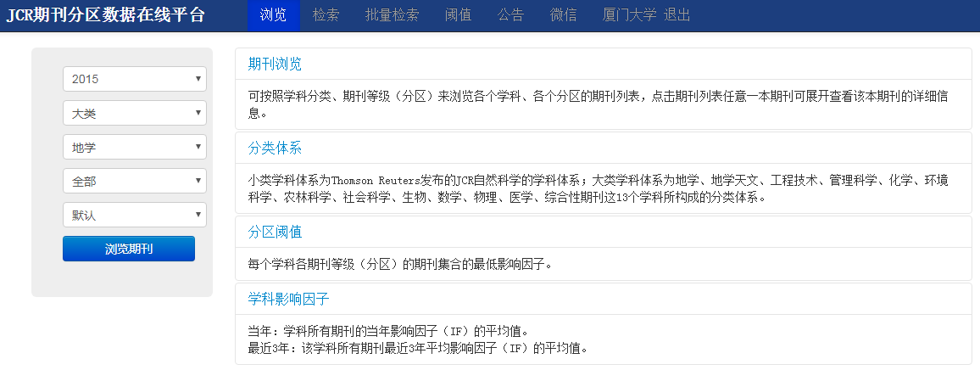Expand the 全部 zone dropdown

click(x=135, y=181)
